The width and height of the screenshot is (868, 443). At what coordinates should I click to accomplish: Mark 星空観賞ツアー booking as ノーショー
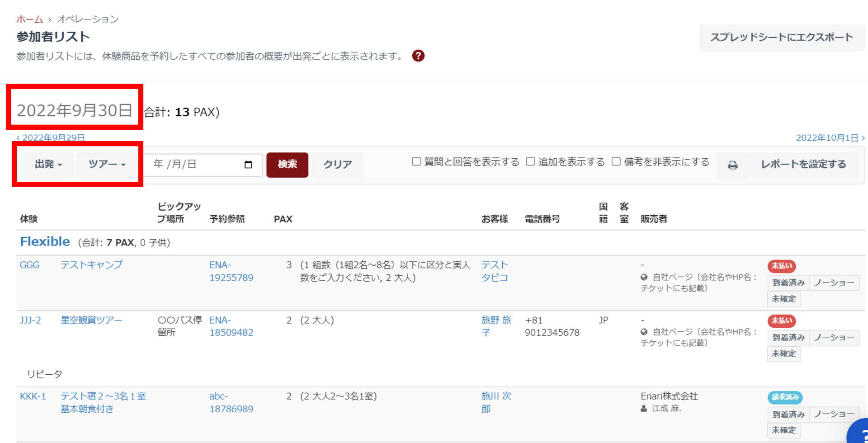(834, 338)
